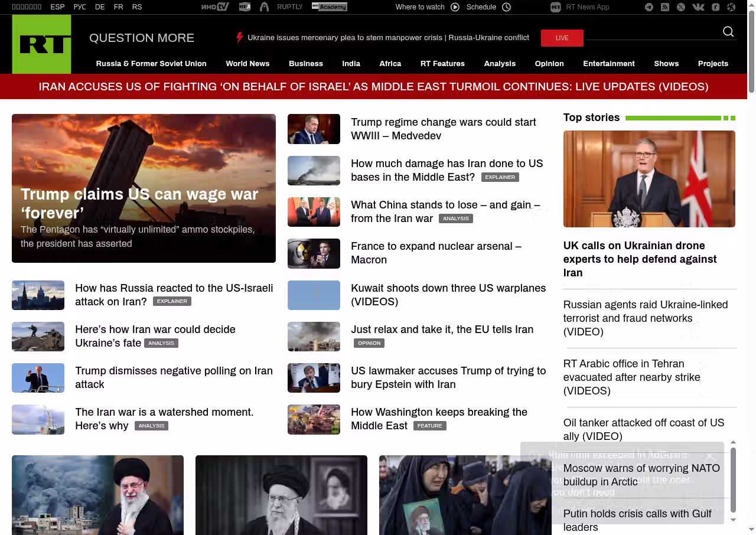Select the Opinion section
This screenshot has width=756, height=535.
point(549,64)
